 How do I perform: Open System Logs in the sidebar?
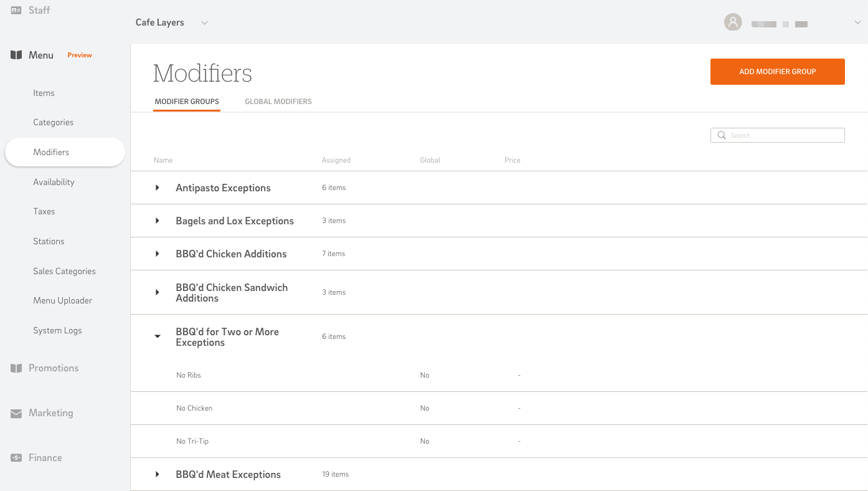pos(57,330)
